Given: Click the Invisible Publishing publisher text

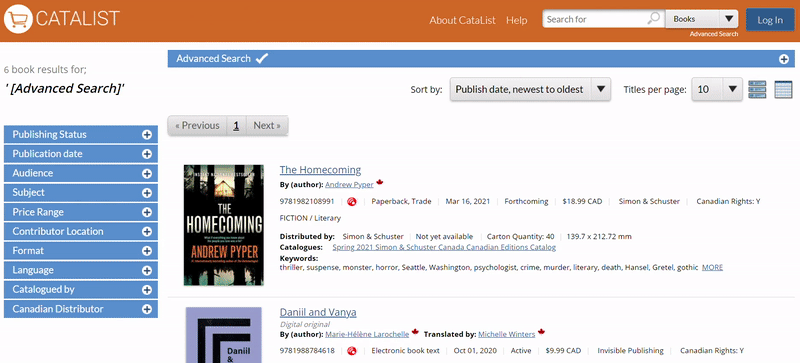Looking at the screenshot, I should coord(631,351).
